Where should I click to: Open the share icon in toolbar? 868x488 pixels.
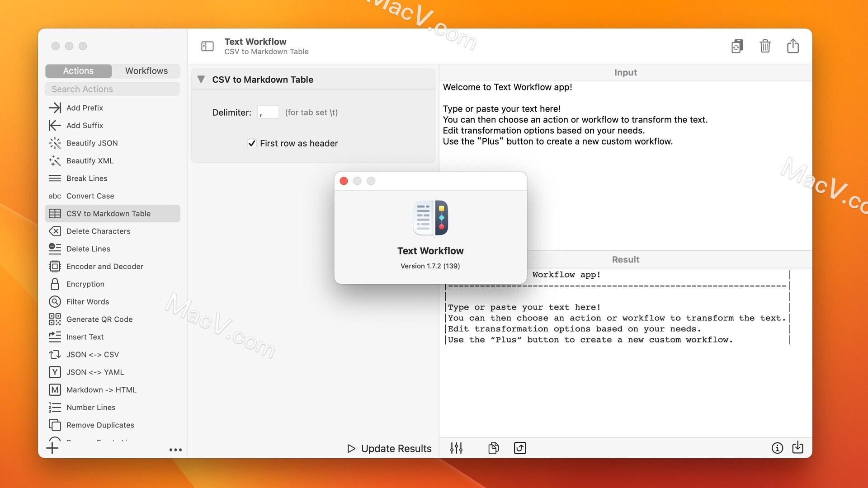793,46
